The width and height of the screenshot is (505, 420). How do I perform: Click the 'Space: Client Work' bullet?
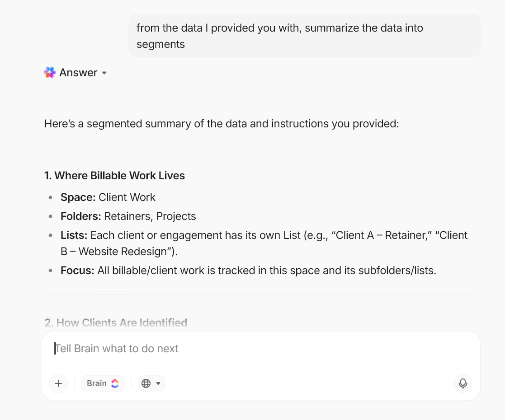(108, 197)
